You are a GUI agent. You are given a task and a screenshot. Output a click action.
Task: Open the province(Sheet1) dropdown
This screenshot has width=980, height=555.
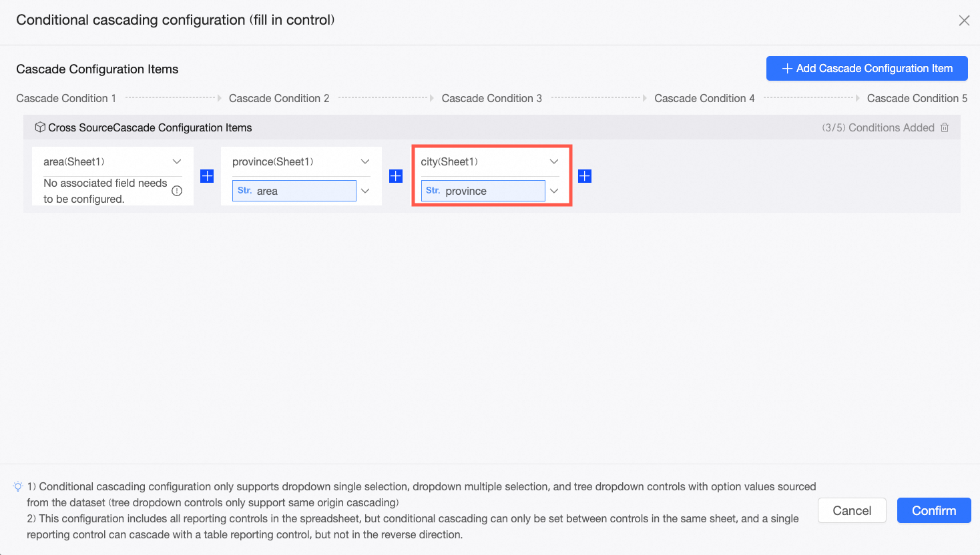click(x=301, y=161)
